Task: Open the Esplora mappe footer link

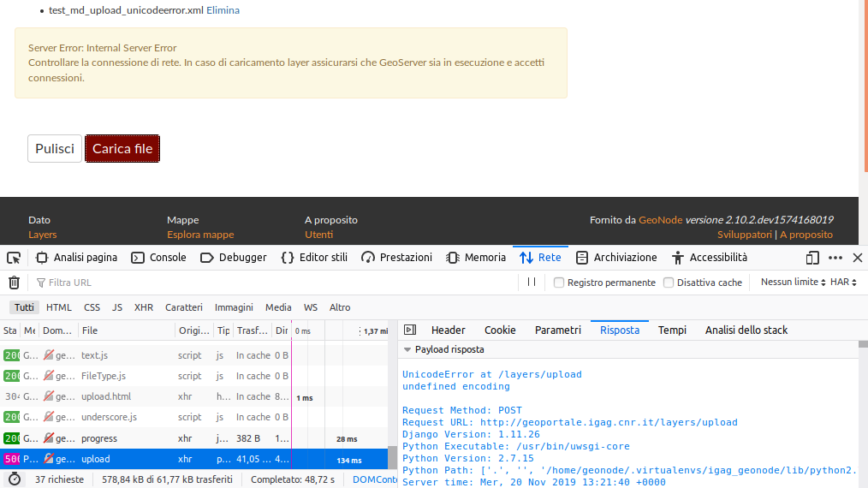Action: click(x=200, y=235)
